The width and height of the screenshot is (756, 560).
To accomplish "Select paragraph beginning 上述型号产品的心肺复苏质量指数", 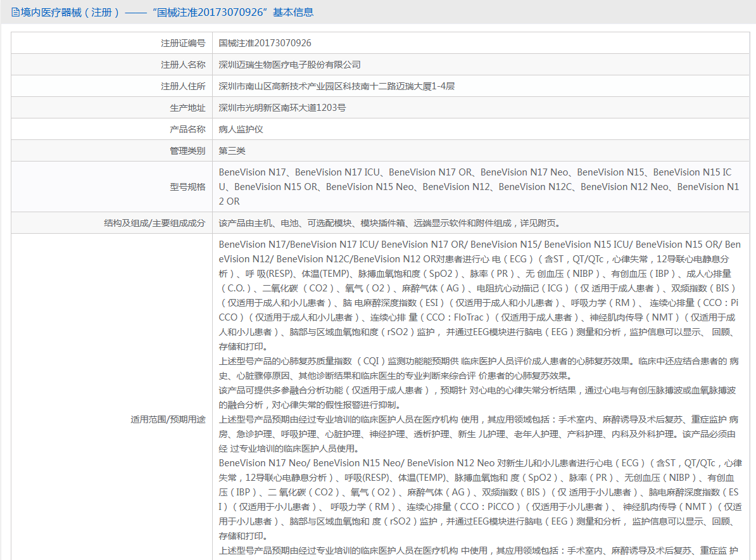I will (x=479, y=369).
